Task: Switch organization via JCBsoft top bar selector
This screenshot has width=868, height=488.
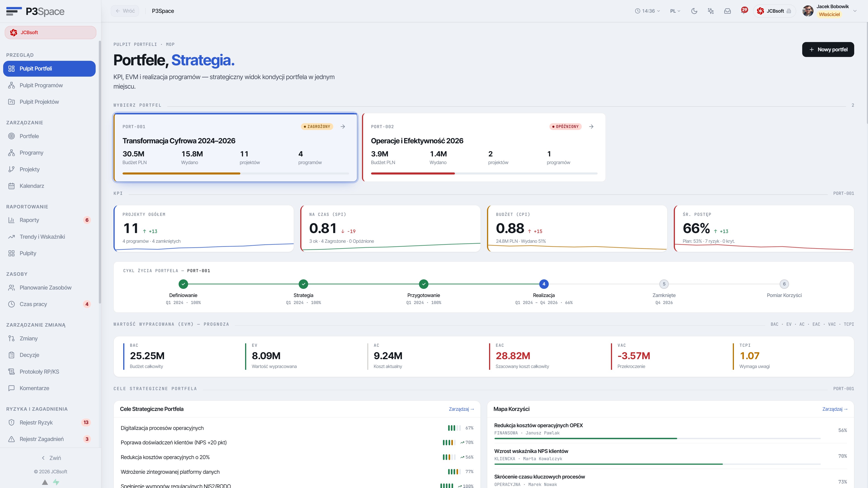Action: click(x=774, y=11)
